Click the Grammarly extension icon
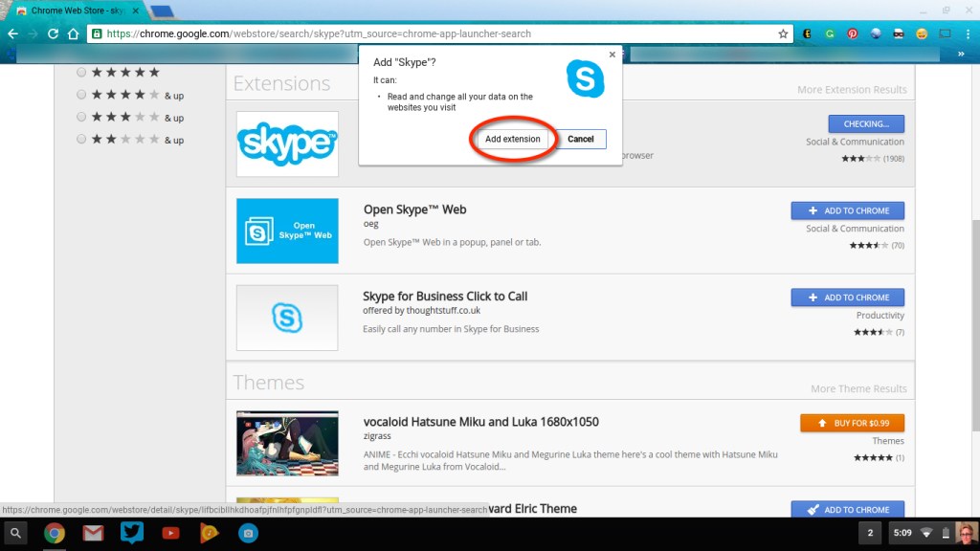Image resolution: width=980 pixels, height=551 pixels. (x=829, y=33)
